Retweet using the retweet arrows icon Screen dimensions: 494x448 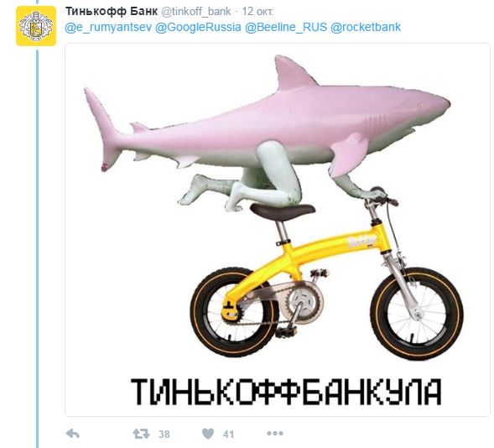tap(141, 434)
